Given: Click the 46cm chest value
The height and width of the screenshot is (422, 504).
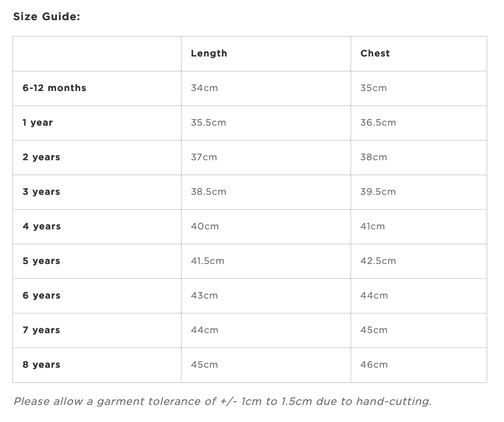Looking at the screenshot, I should (374, 365).
